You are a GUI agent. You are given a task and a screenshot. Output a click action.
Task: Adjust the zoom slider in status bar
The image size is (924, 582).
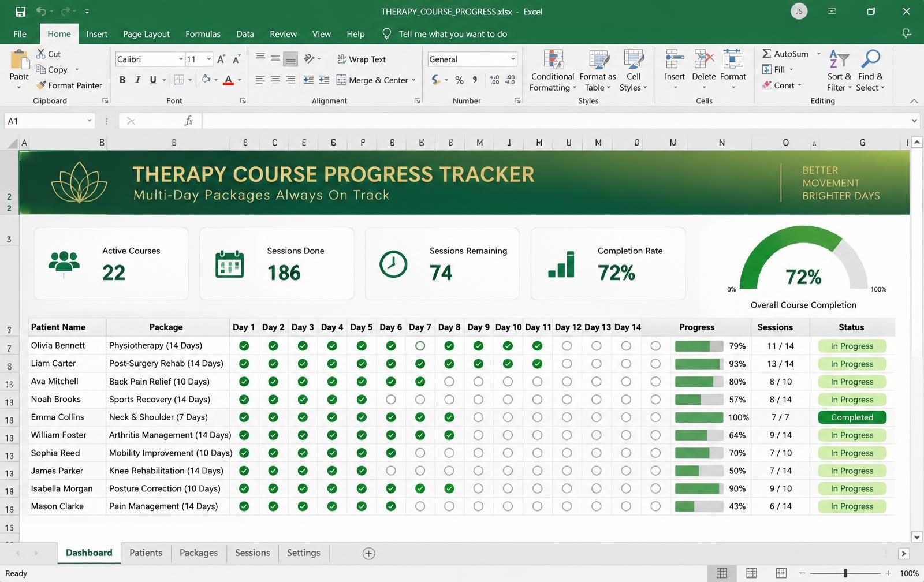click(845, 573)
